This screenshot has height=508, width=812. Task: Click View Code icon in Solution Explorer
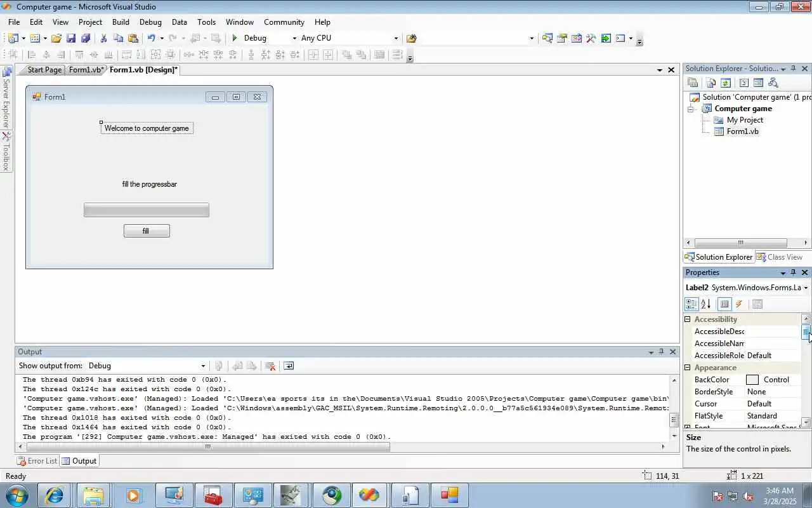[743, 83]
